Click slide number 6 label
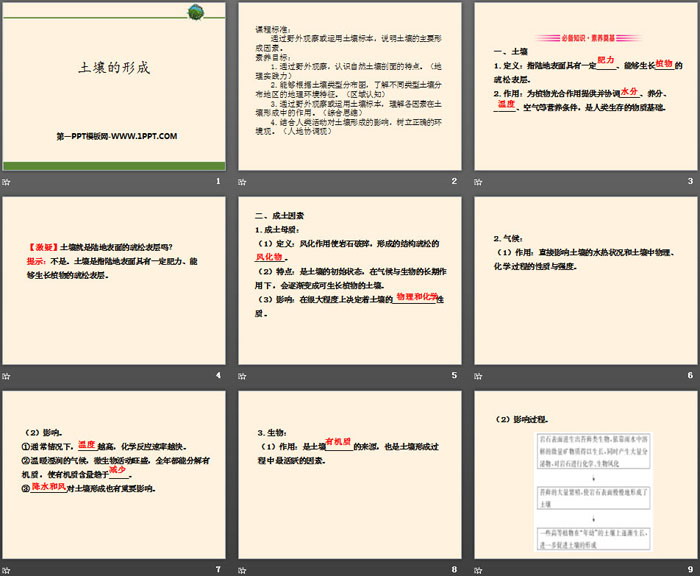Screen dimensions: 700x576 pos(690,375)
